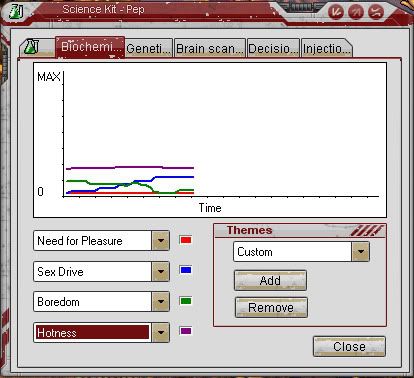Click the red color swatch
Image resolution: width=414 pixels, height=378 pixels.
click(186, 240)
